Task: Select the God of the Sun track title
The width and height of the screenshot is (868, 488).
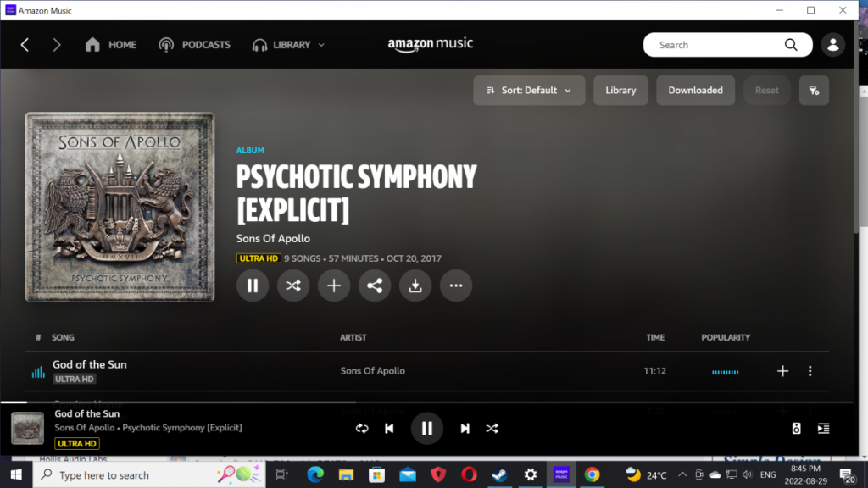Action: click(90, 364)
